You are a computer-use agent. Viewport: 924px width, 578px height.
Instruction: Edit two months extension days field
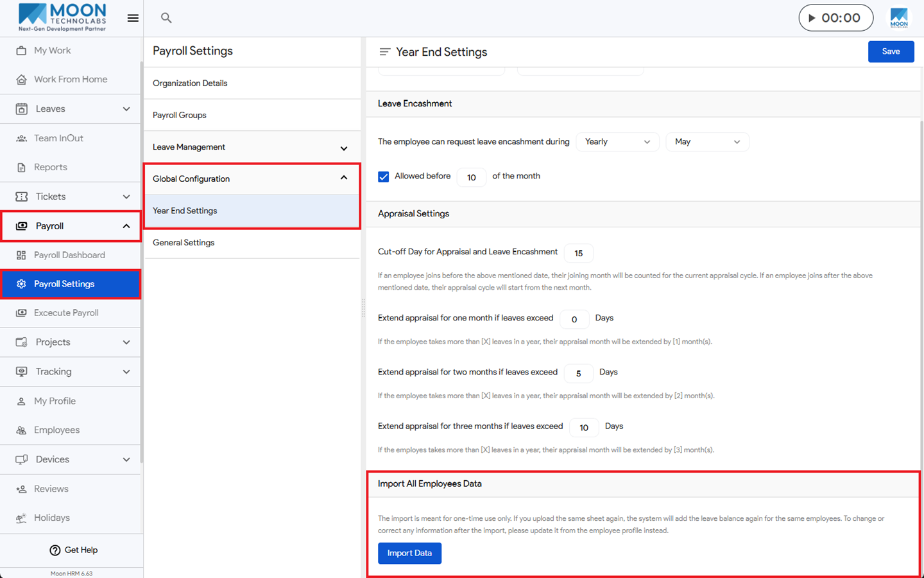pos(579,373)
